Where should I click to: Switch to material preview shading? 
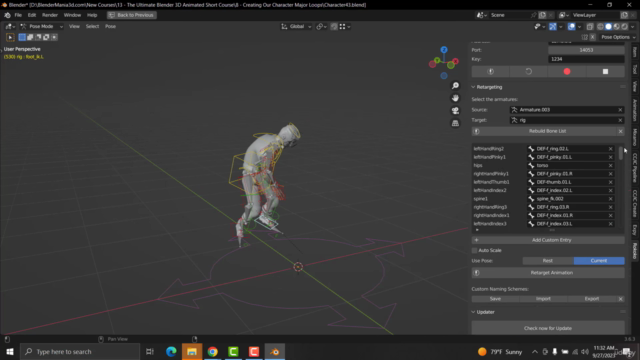coord(617,27)
